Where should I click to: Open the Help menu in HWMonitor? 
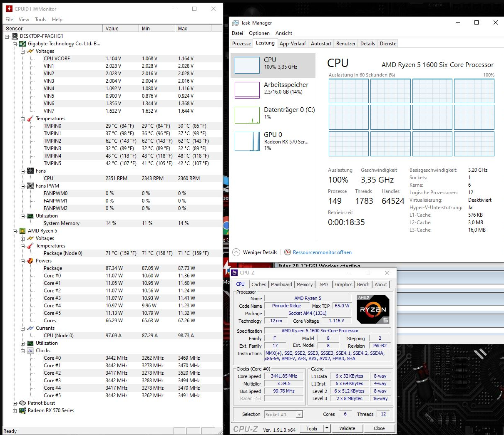(x=57, y=20)
